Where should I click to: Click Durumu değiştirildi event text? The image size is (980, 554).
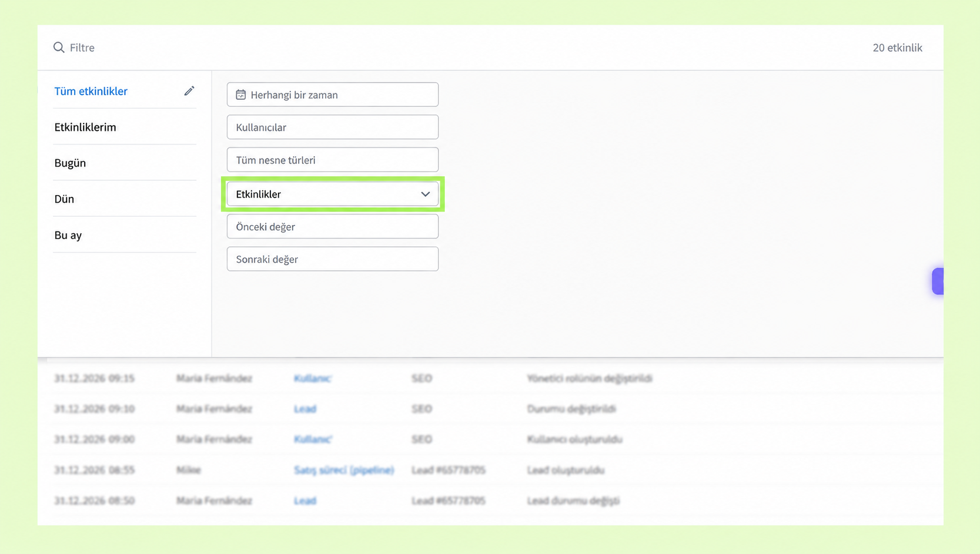pos(571,409)
